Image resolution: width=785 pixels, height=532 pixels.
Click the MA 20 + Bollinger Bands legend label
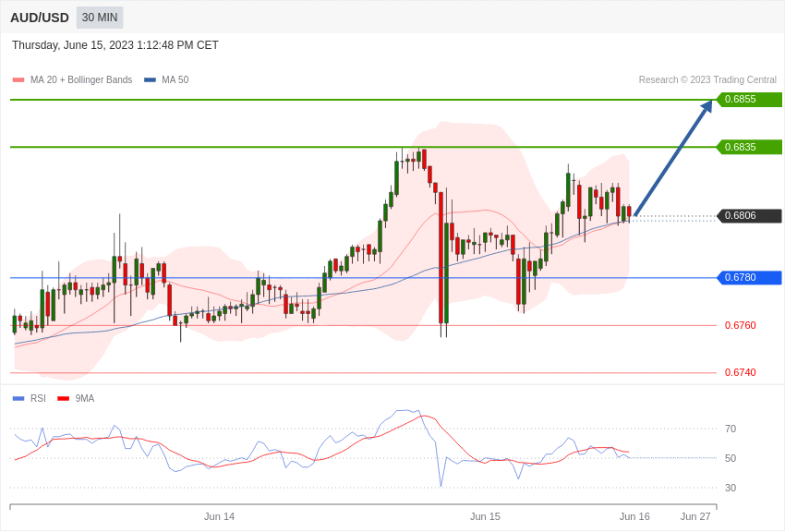(81, 80)
